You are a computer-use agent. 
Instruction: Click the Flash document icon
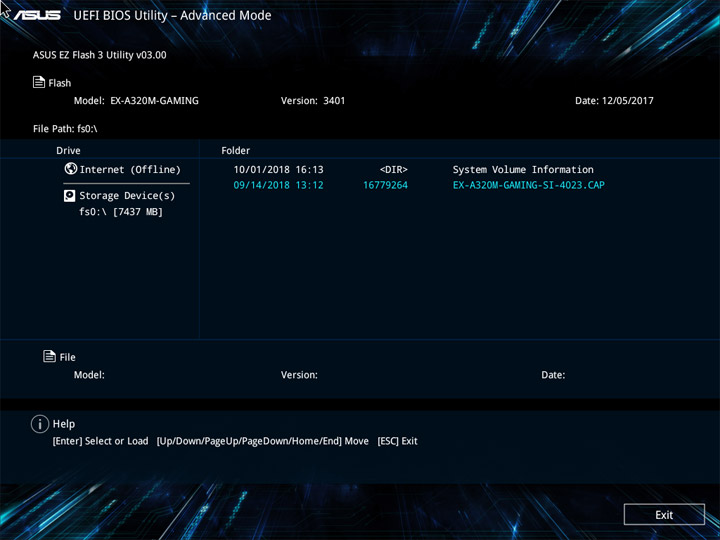pyautogui.click(x=39, y=82)
